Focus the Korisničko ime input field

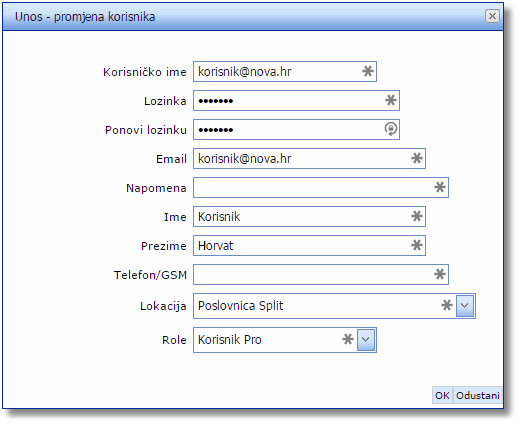point(285,71)
